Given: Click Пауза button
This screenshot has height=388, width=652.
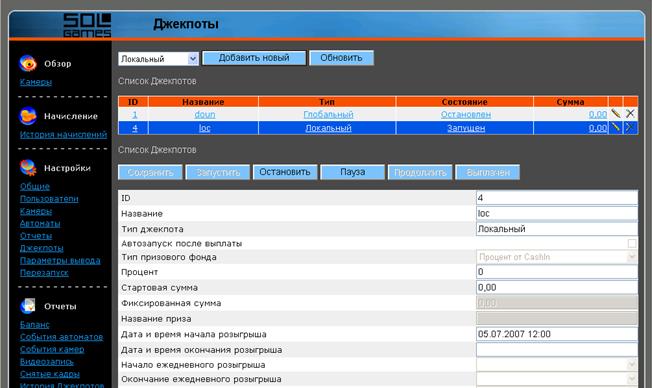Looking at the screenshot, I should [353, 172].
